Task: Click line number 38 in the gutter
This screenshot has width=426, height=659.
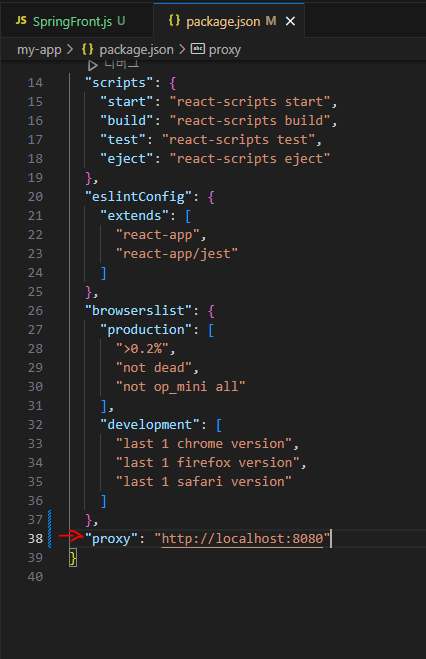Action: click(35, 538)
